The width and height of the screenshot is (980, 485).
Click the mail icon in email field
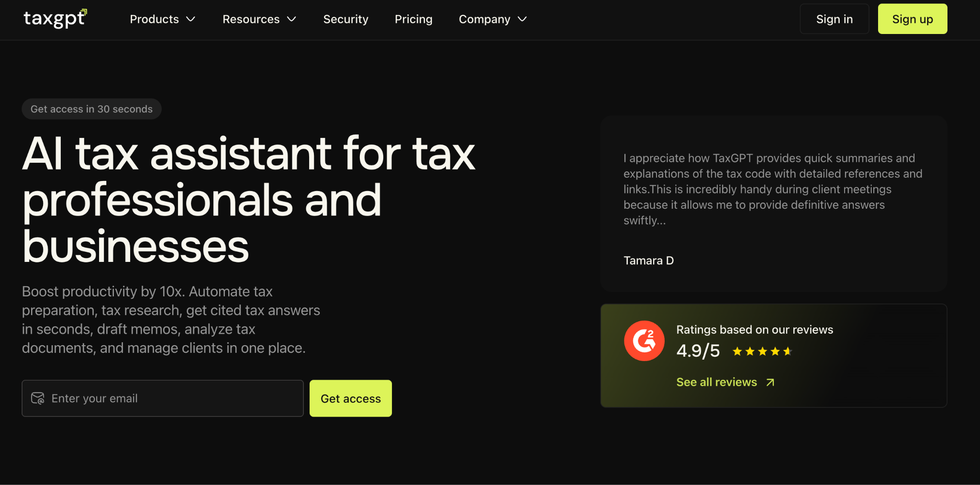[38, 398]
